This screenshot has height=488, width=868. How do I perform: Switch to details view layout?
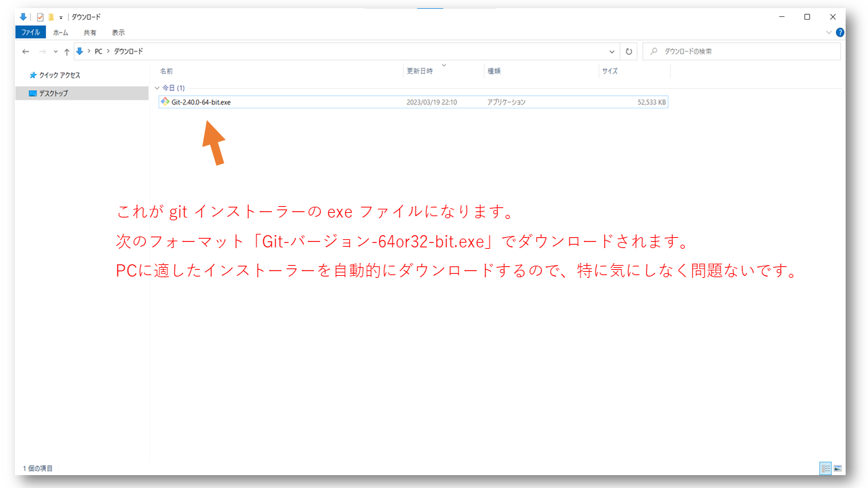click(825, 468)
